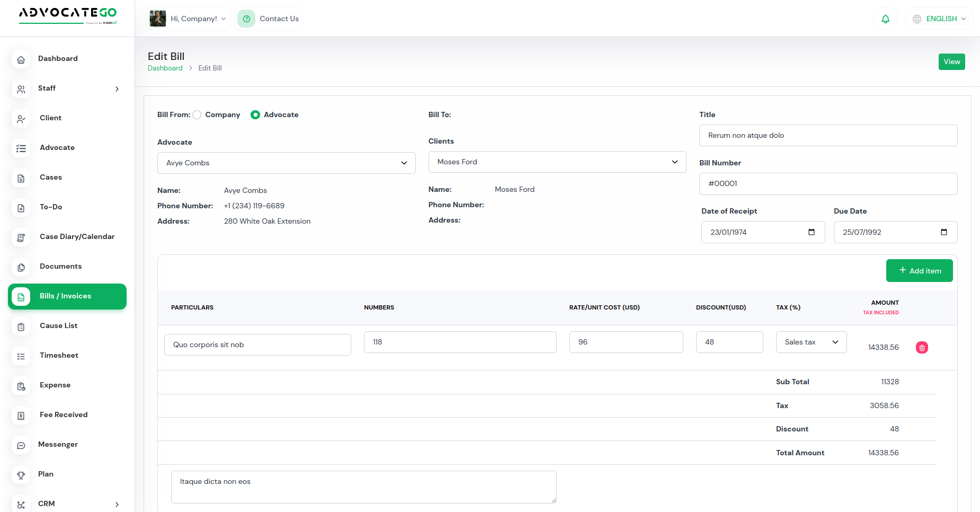Open the Clients dropdown showing Moses Ford
980x512 pixels.
(557, 162)
